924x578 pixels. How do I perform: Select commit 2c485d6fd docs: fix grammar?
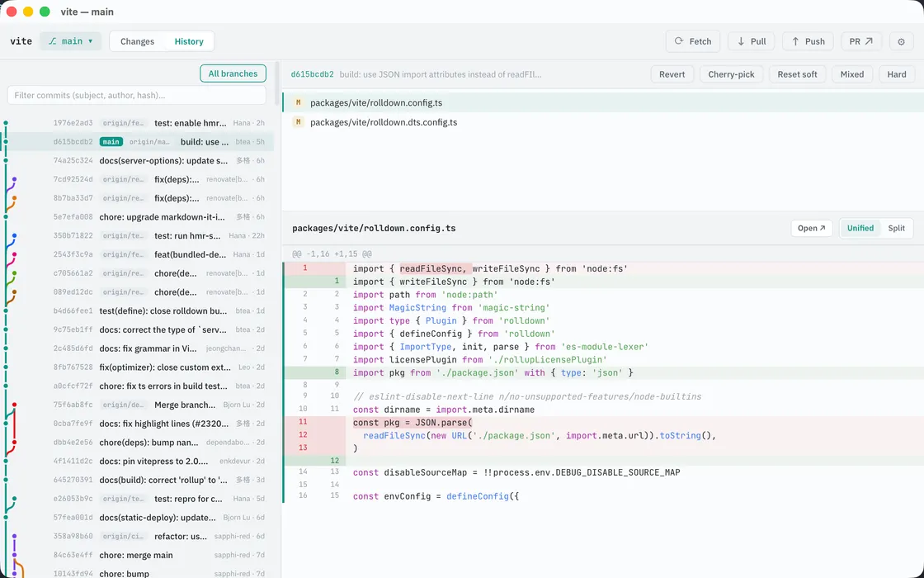[x=137, y=348]
